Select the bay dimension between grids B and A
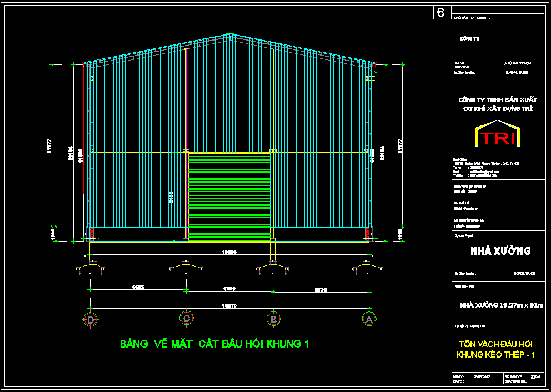The image size is (551, 392). (321, 290)
